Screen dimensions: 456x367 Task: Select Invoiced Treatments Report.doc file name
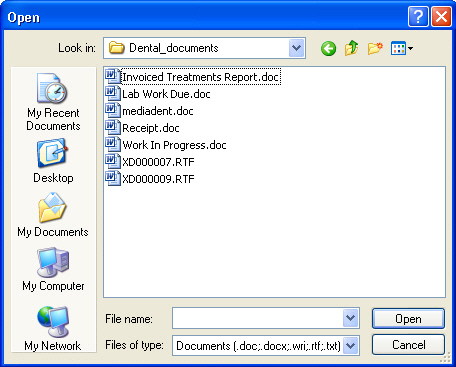201,77
